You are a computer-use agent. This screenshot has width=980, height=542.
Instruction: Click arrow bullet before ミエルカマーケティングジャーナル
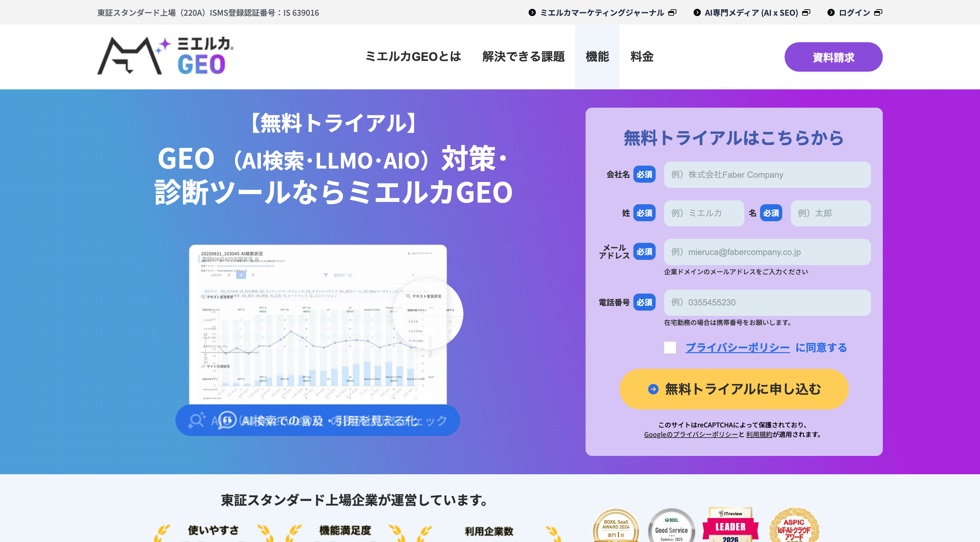click(532, 12)
